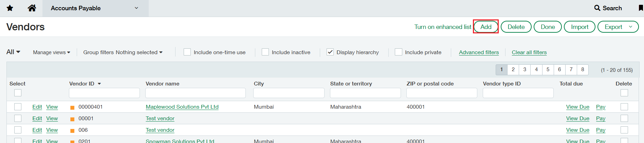
Task: Open the Maplewood Solutions Pvt Ltd link
Action: coord(182,107)
